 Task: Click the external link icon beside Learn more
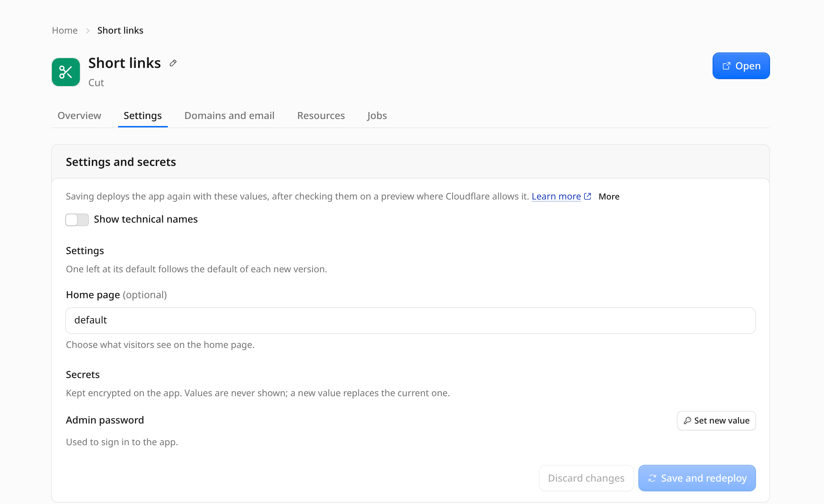[588, 196]
